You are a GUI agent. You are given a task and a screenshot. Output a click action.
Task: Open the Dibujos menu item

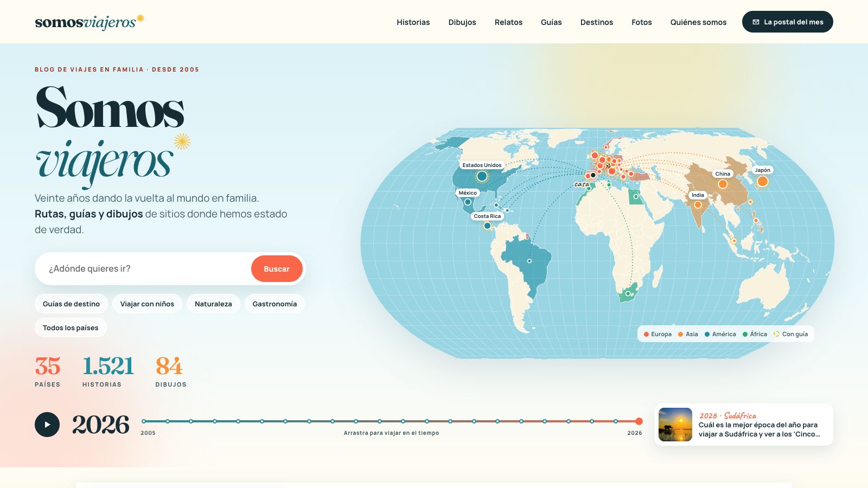coord(462,22)
